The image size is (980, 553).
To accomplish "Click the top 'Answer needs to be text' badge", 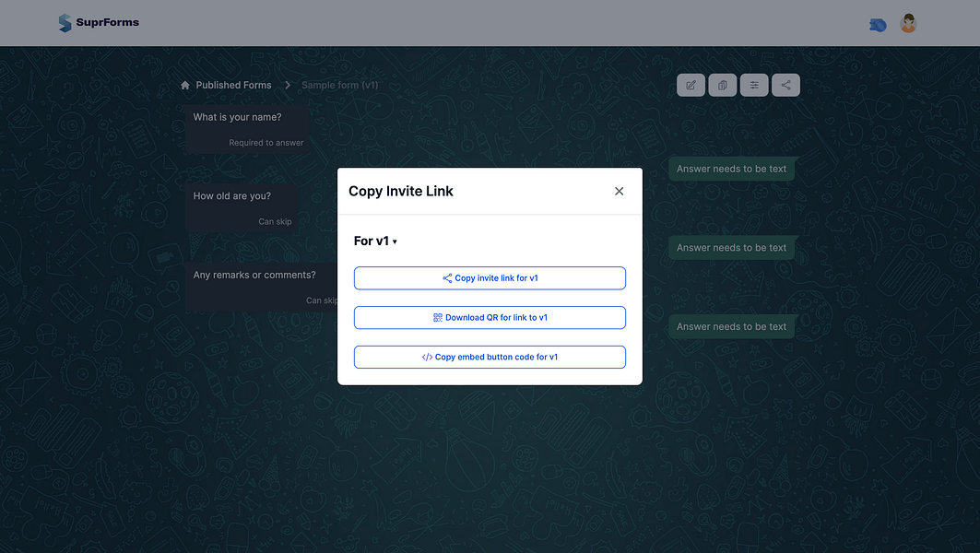I will click(x=731, y=169).
